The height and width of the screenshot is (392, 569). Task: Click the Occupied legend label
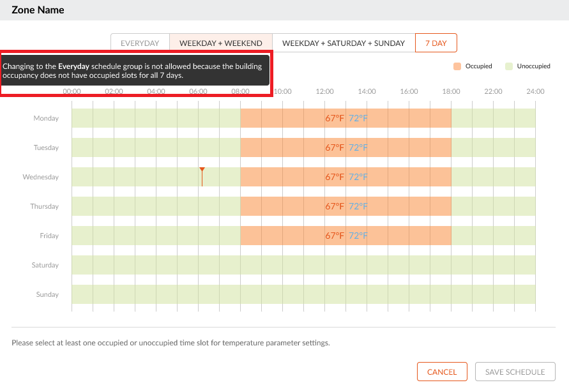click(479, 66)
